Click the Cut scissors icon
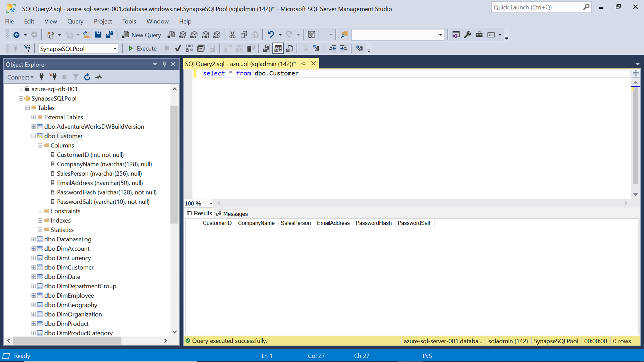The width and height of the screenshot is (644, 362). [x=232, y=35]
